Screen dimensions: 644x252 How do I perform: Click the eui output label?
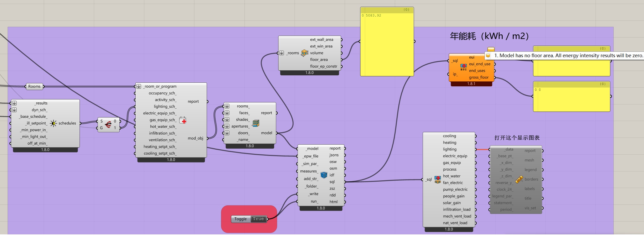coord(472,57)
